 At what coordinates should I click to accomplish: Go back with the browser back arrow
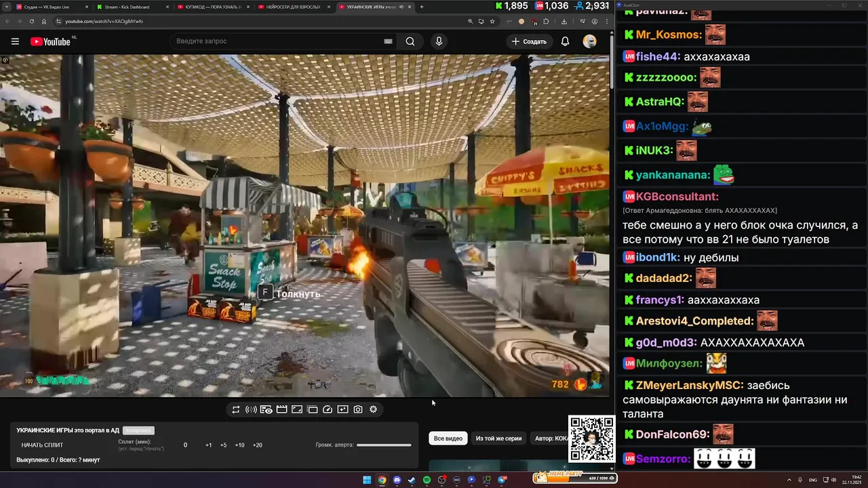(x=7, y=21)
